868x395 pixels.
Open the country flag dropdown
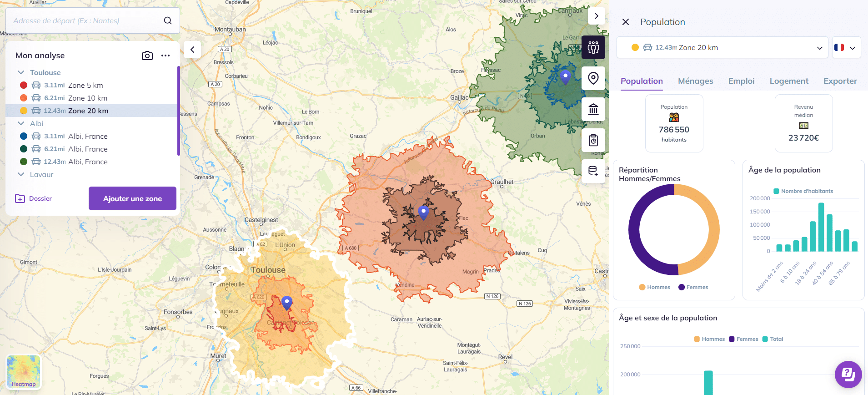pos(847,47)
